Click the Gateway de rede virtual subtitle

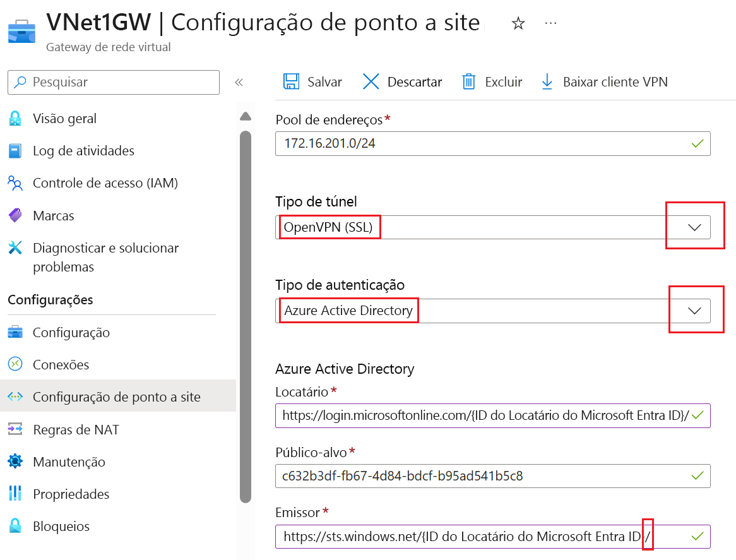109,47
